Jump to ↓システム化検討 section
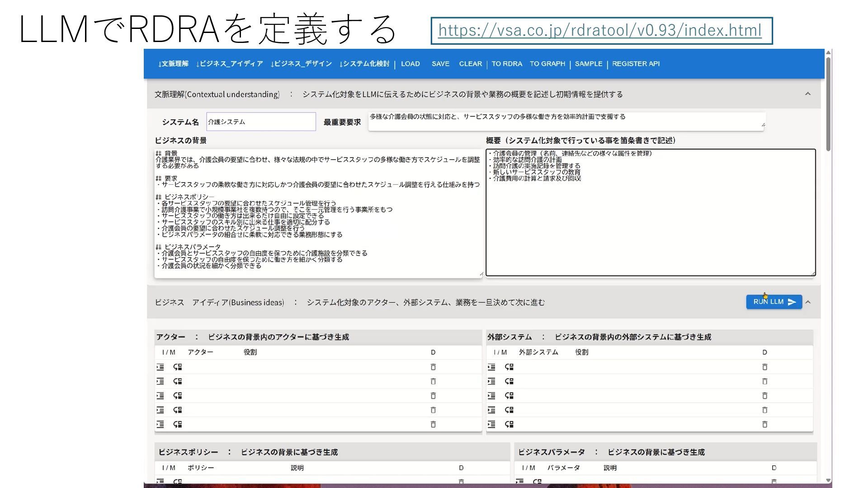The width and height of the screenshot is (868, 488). pyautogui.click(x=364, y=64)
